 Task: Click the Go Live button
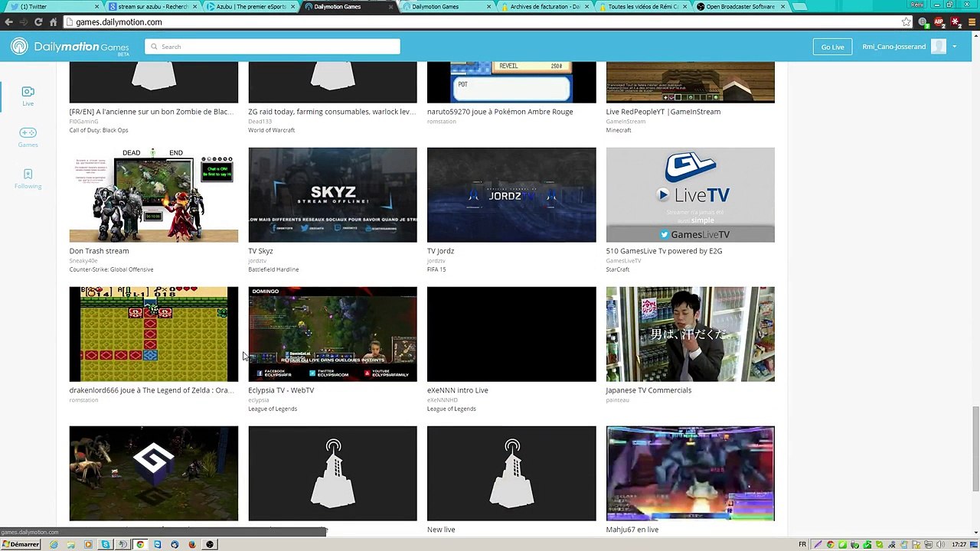pos(832,47)
